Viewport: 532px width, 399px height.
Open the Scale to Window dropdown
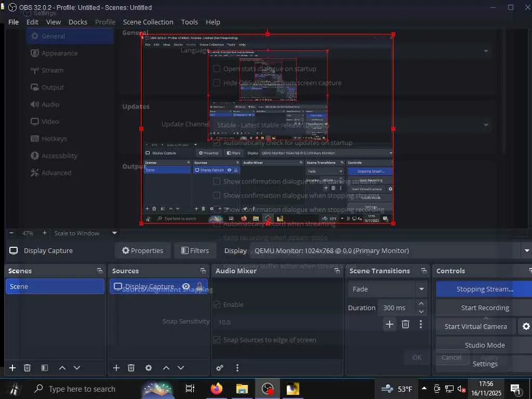[114, 233]
